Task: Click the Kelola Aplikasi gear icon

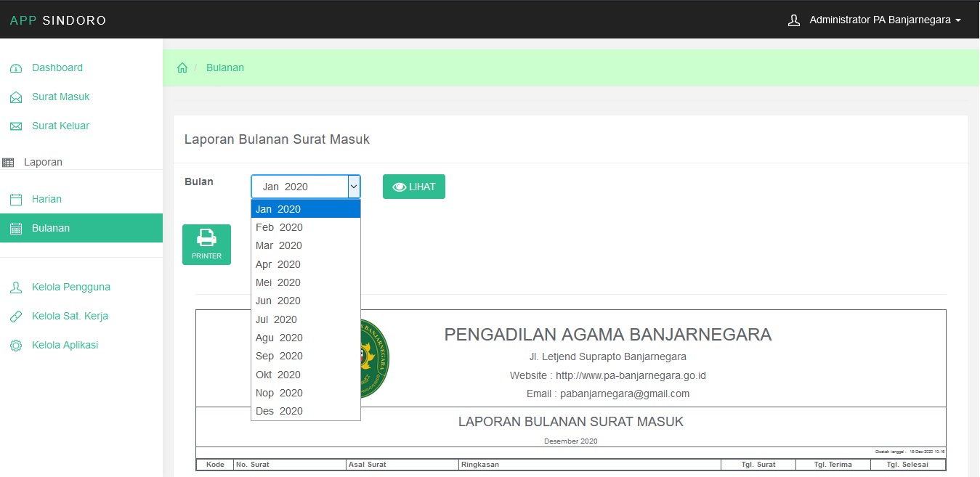Action: click(x=16, y=346)
